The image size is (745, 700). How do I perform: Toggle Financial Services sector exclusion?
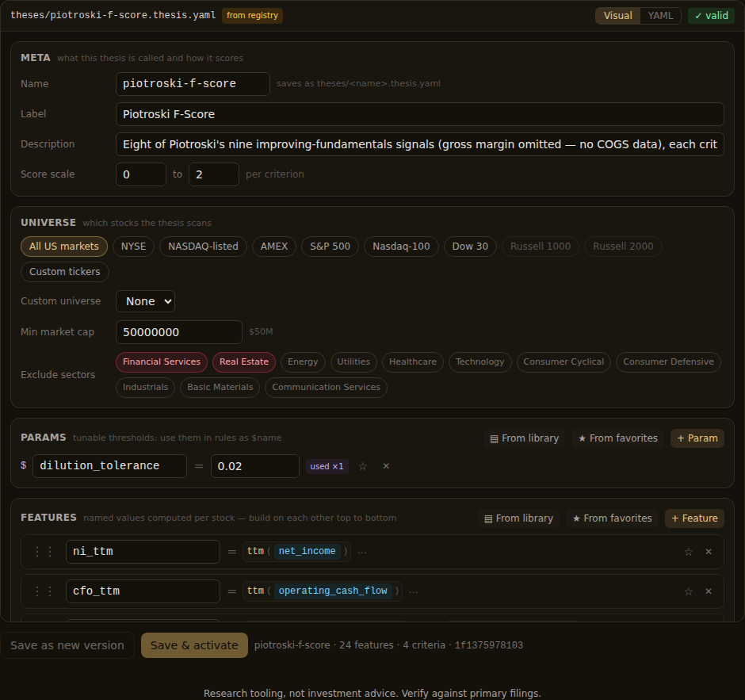(162, 362)
